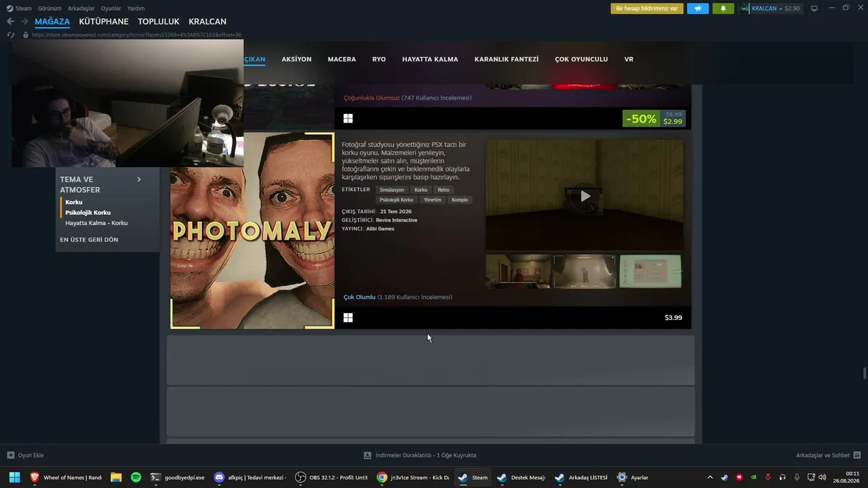
Task: Click the Psikolojik Korku tag button
Action: (396, 200)
